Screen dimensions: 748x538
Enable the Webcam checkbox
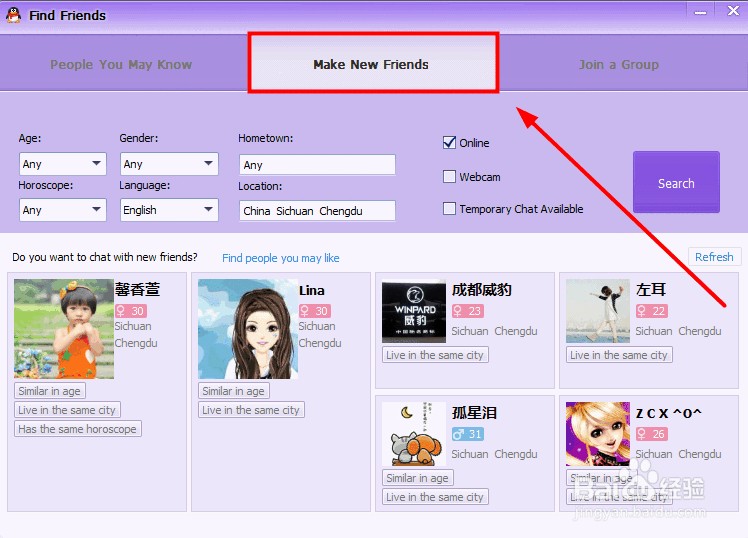449,176
